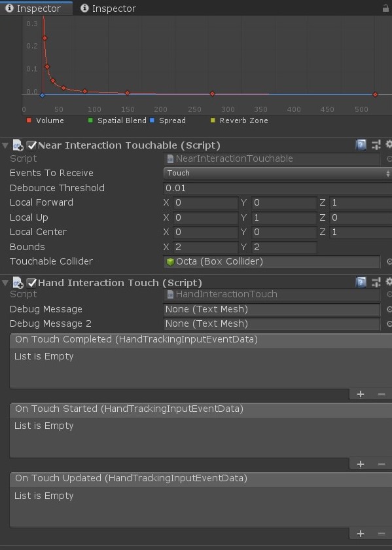Open help for Near Interaction Touchable component
Image resolution: width=392 pixels, height=550 pixels.
[x=361, y=145]
